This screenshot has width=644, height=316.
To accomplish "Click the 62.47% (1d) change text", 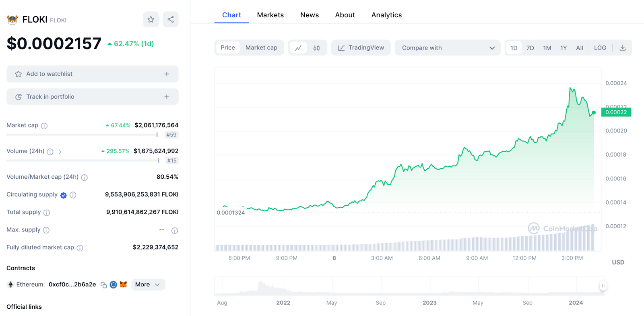I will [131, 44].
